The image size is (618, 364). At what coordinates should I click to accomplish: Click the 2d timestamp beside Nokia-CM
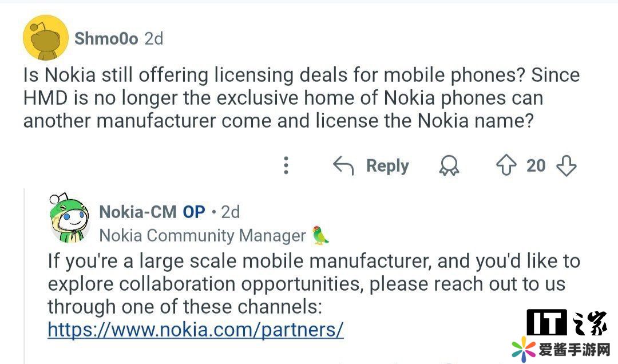pyautogui.click(x=230, y=212)
